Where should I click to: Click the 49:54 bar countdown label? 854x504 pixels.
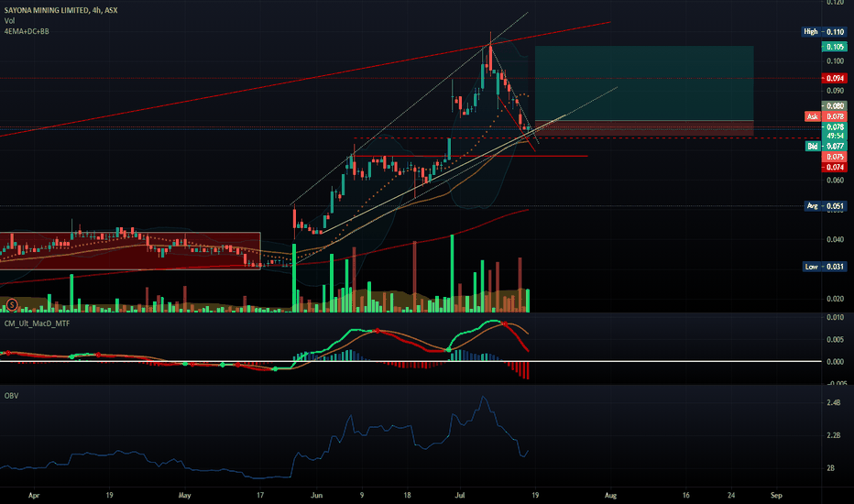(834, 136)
